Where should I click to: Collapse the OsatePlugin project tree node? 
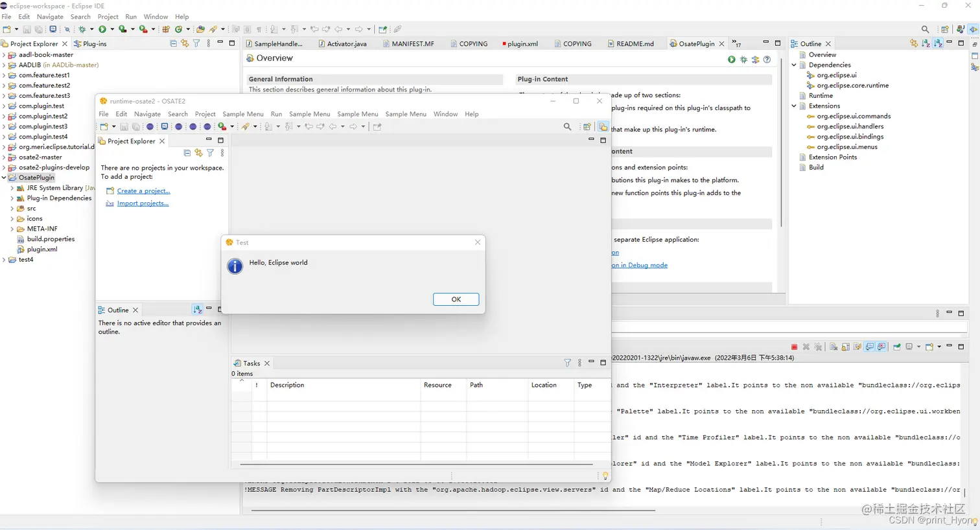4,178
